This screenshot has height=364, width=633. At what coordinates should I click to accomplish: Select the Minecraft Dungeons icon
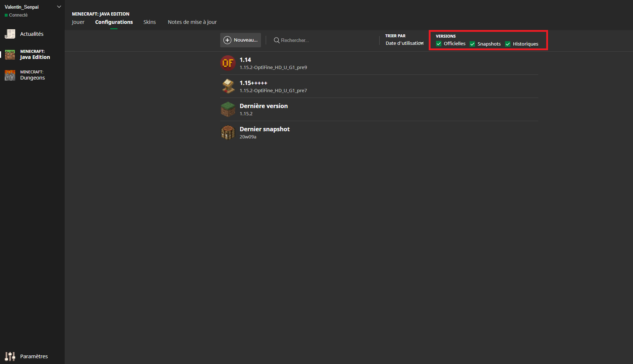(10, 75)
